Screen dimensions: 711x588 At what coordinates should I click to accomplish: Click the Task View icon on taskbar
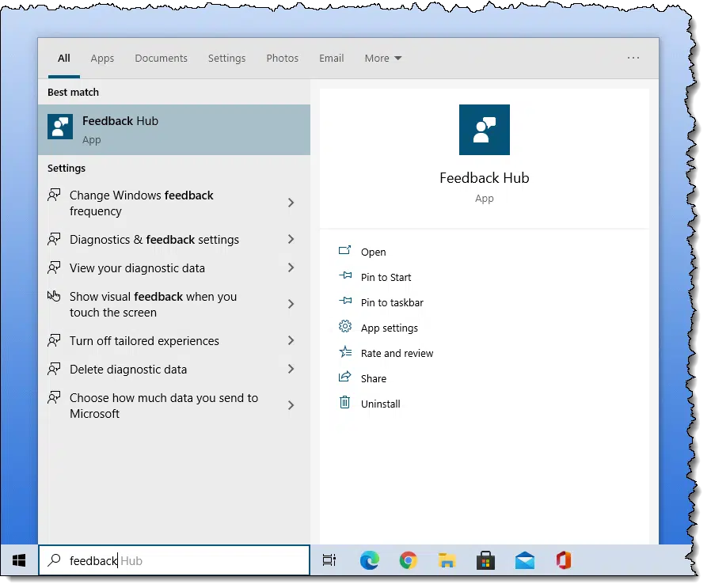click(329, 560)
